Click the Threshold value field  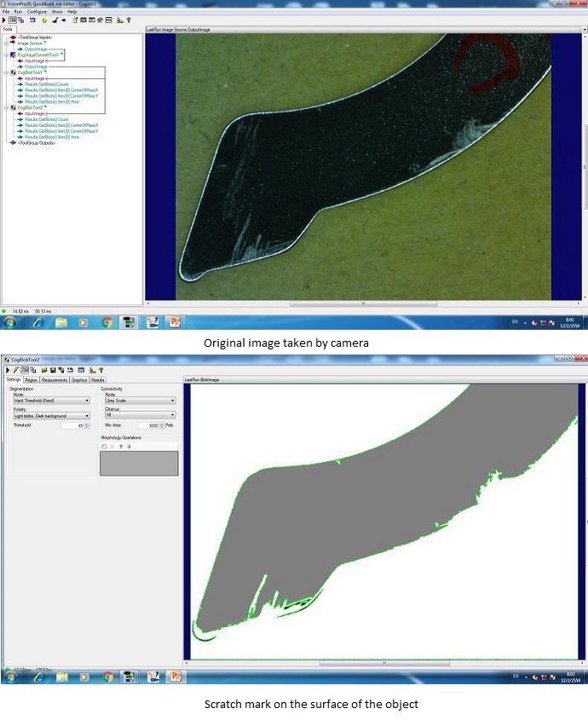[x=72, y=425]
